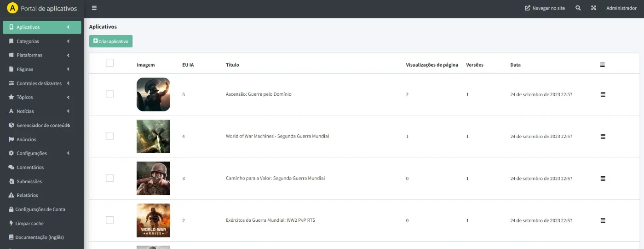Open the Administrador account menu
This screenshot has width=644, height=249.
[x=621, y=8]
